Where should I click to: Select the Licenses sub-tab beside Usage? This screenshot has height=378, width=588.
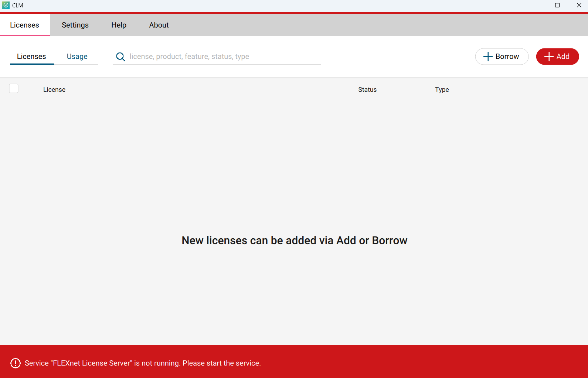coord(31,57)
